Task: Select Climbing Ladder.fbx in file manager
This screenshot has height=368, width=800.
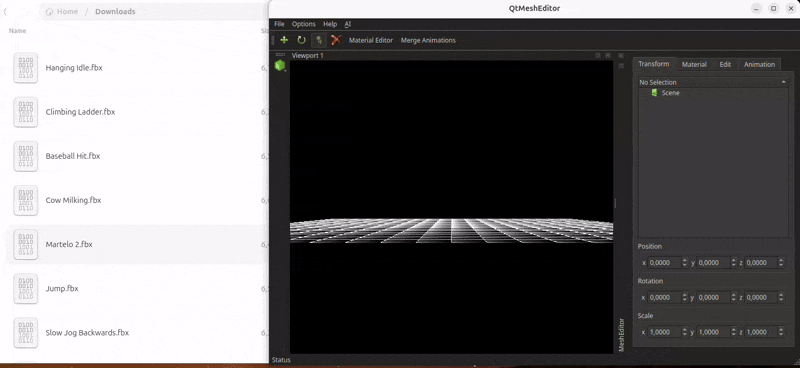Action: (80, 112)
